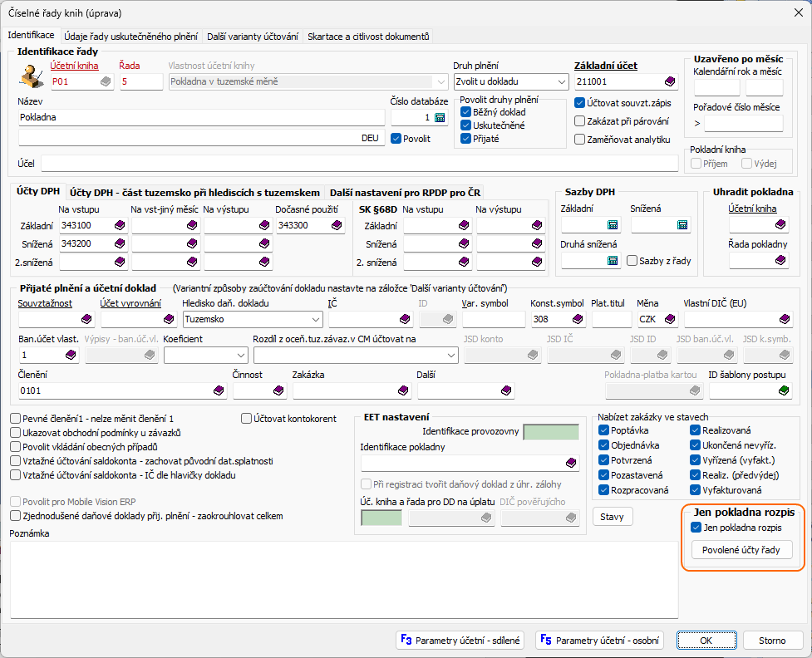The height and width of the screenshot is (658, 812).
Task: Click into the Název field containing Pokladna
Action: tap(199, 118)
